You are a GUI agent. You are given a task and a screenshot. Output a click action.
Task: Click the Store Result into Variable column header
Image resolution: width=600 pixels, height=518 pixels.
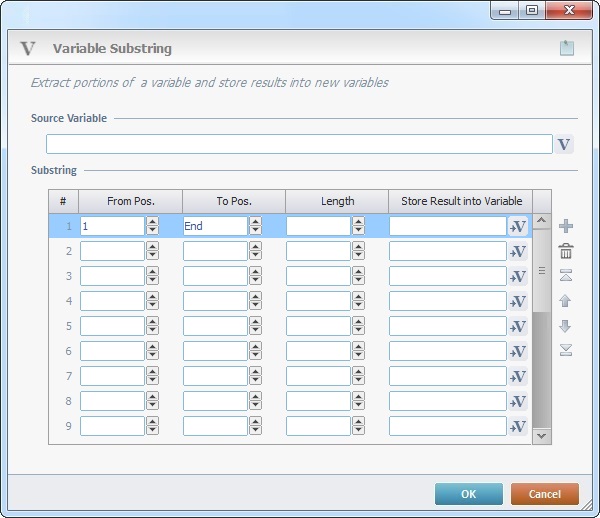coord(461,201)
